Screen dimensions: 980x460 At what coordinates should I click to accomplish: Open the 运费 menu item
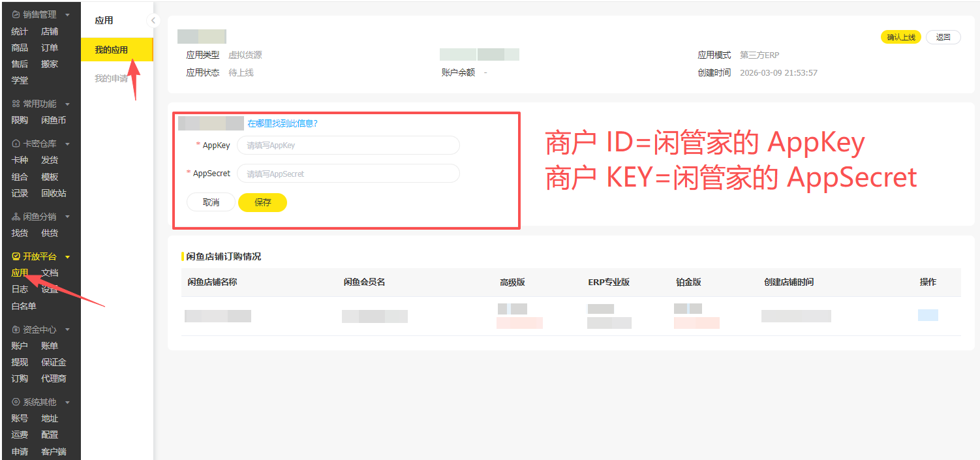coord(20,435)
